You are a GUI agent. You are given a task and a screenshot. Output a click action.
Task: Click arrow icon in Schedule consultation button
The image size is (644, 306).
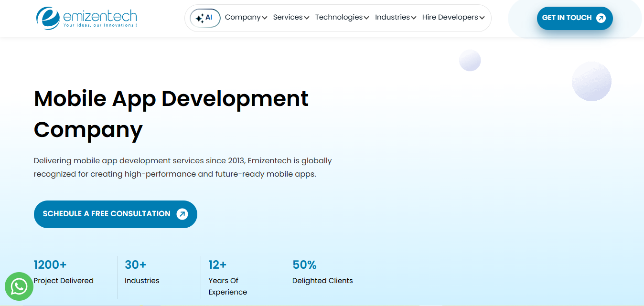point(182,214)
